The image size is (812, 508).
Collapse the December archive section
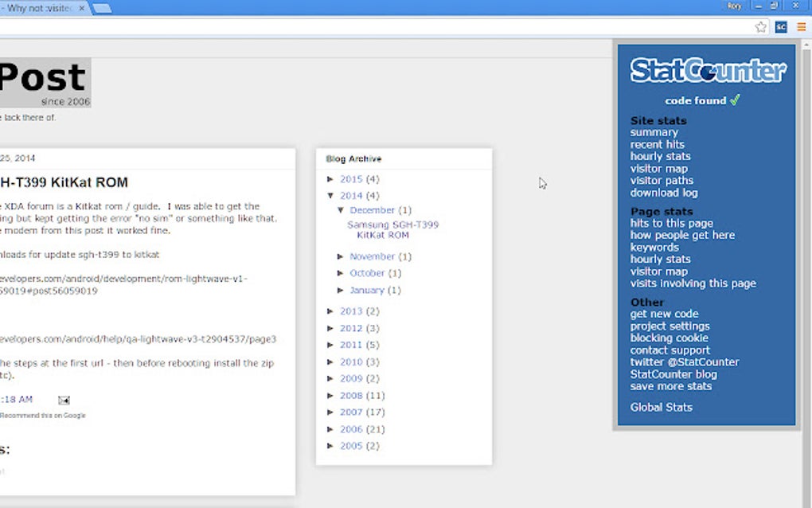pyautogui.click(x=341, y=209)
